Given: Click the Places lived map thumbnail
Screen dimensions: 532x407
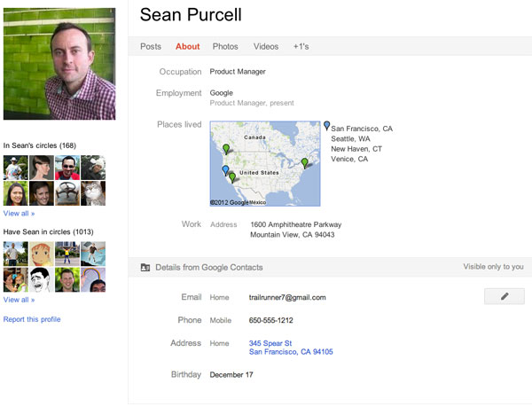Looking at the screenshot, I should pyautogui.click(x=265, y=163).
